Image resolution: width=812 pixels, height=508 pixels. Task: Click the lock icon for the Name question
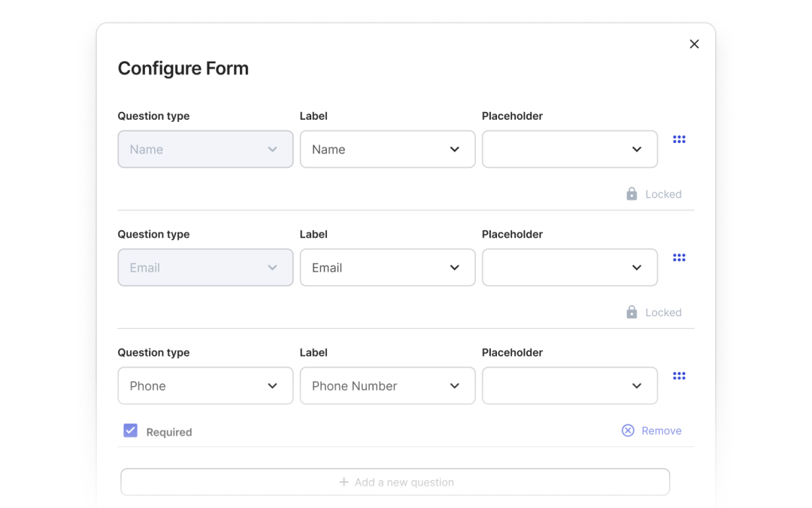point(632,193)
